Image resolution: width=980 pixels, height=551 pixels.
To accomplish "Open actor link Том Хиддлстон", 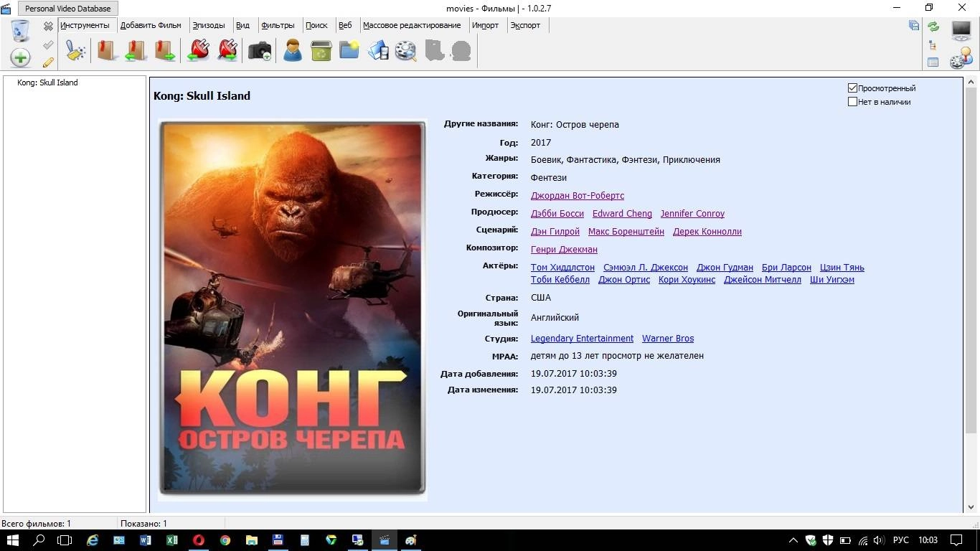I will (562, 267).
